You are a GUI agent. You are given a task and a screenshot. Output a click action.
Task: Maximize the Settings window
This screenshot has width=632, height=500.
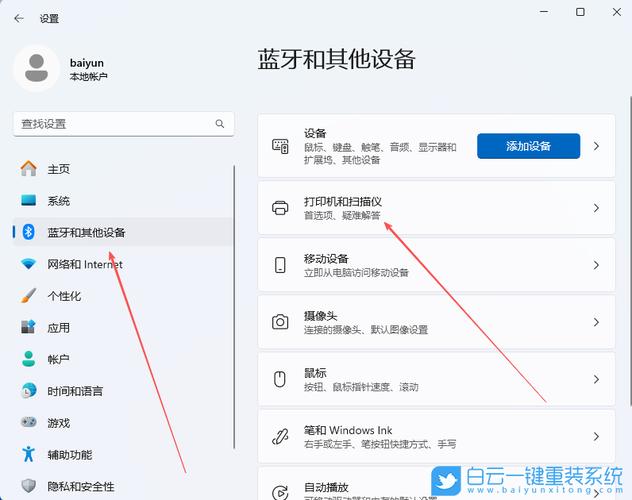[580, 12]
